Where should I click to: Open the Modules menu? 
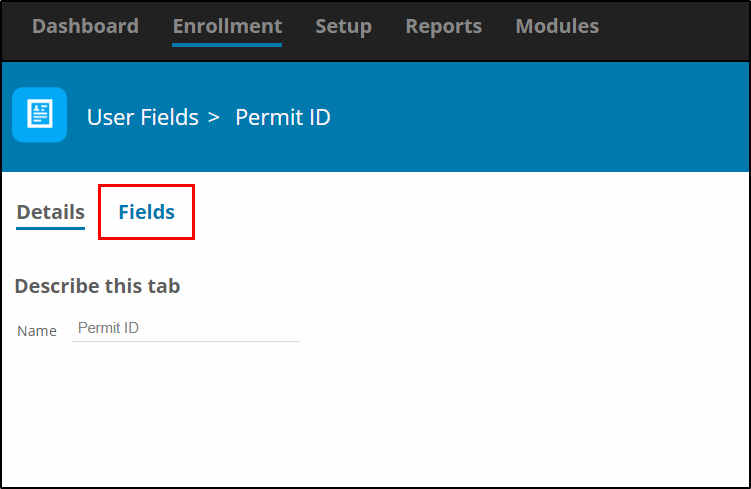point(557,26)
